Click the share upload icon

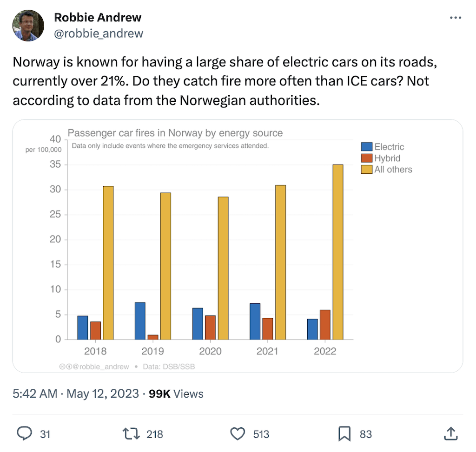tap(451, 433)
